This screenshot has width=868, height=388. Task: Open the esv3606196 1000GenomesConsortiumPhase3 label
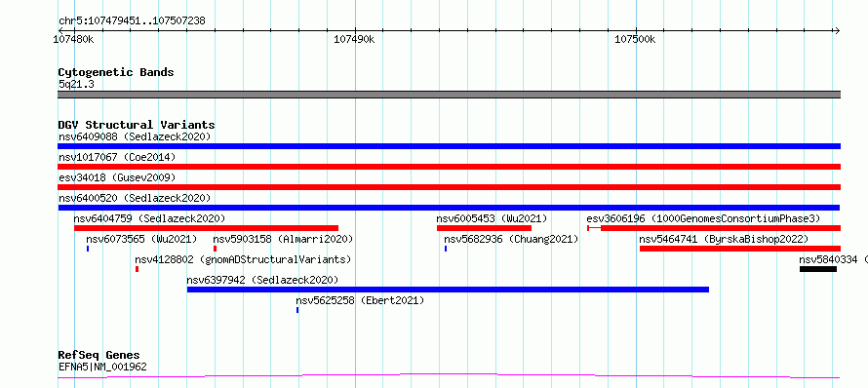(703, 218)
